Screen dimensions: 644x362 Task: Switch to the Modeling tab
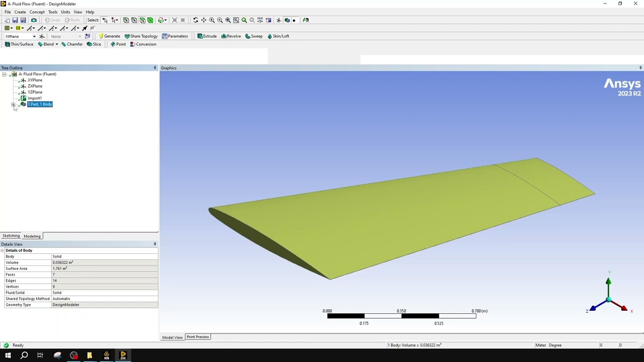point(32,236)
